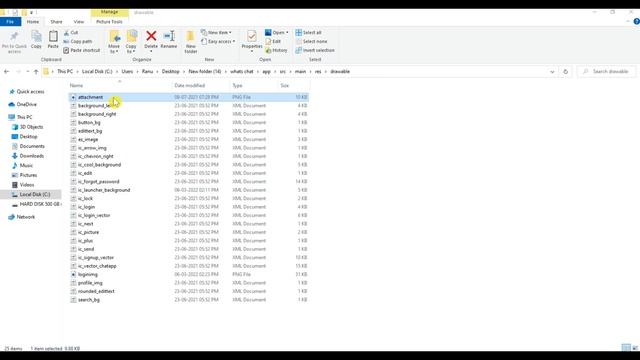Click 'whats chat' in address path
This screenshot has height=360, width=640.
click(x=242, y=71)
